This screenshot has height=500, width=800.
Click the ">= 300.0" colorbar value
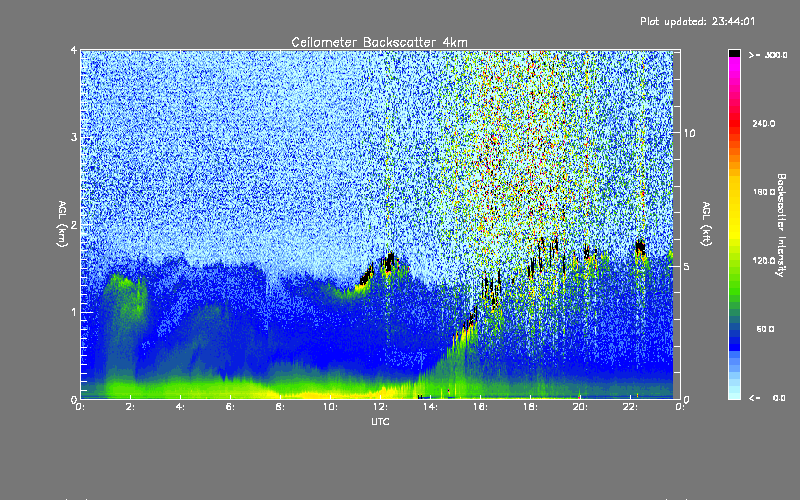coord(768,55)
